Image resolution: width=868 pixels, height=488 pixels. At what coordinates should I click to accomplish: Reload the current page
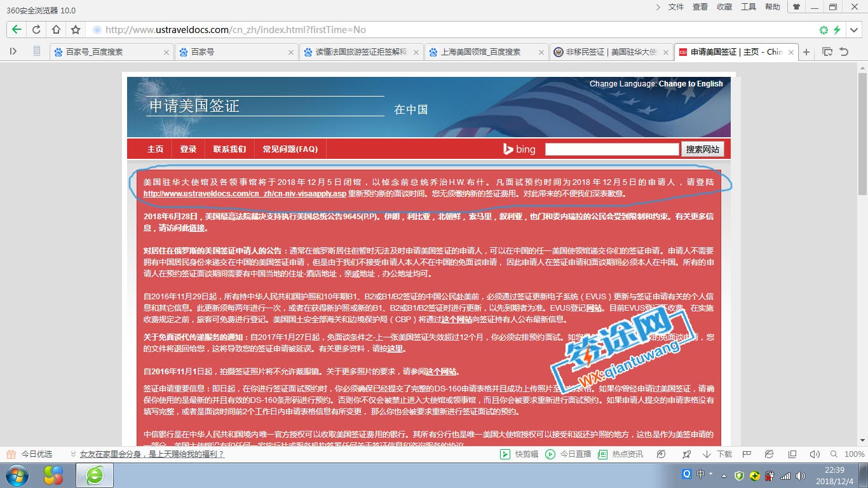[36, 29]
